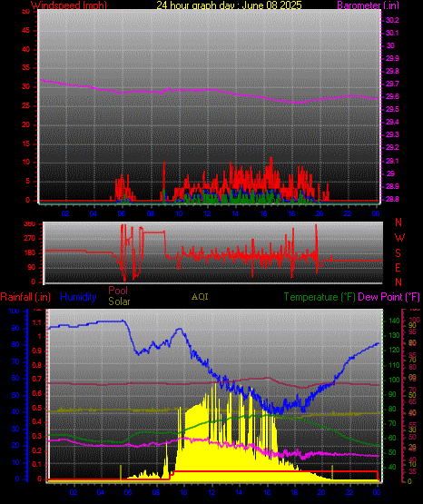
Task: Select the 29.3 barometer axis value
Action: tap(392, 134)
